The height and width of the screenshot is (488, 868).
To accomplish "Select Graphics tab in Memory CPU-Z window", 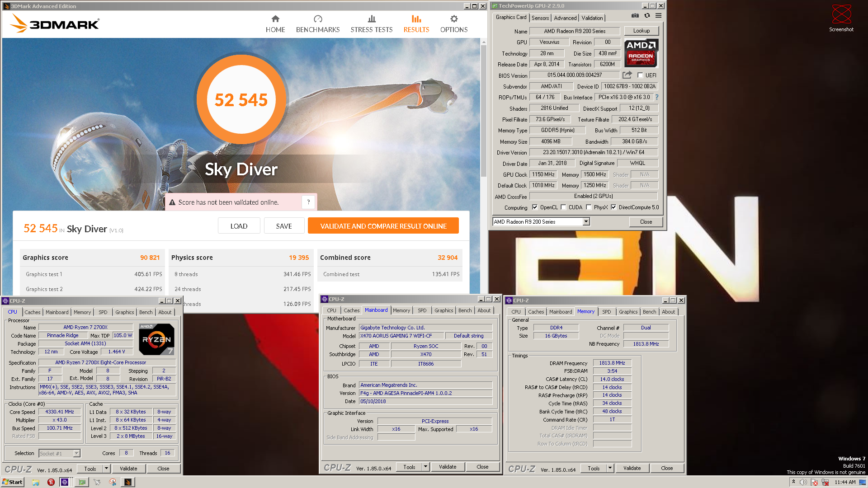I will pyautogui.click(x=628, y=312).
